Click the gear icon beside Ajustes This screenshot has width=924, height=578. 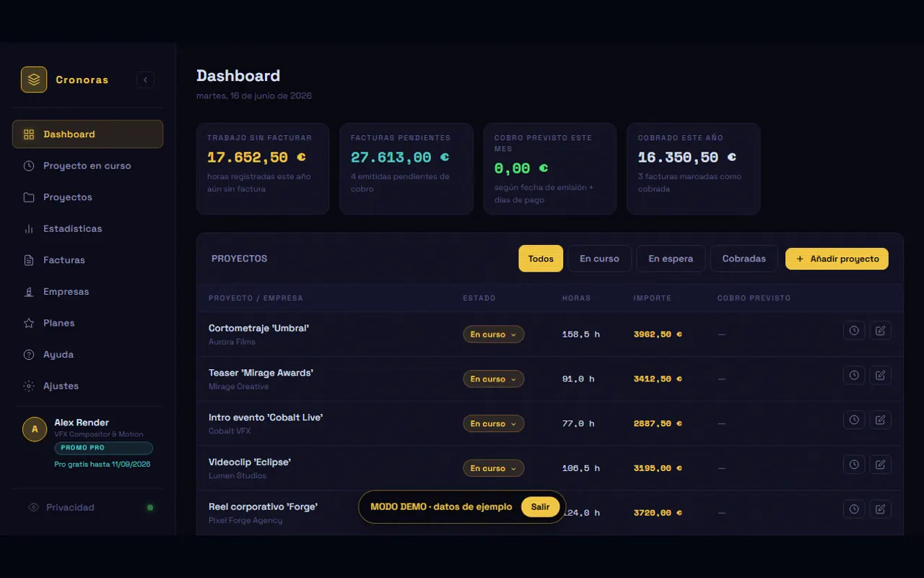pyautogui.click(x=29, y=386)
